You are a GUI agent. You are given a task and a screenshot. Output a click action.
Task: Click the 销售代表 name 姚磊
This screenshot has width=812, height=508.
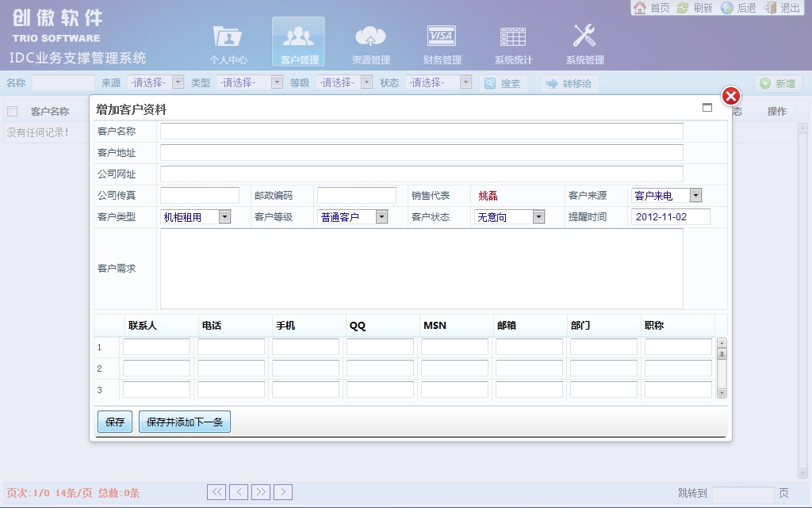(488, 196)
